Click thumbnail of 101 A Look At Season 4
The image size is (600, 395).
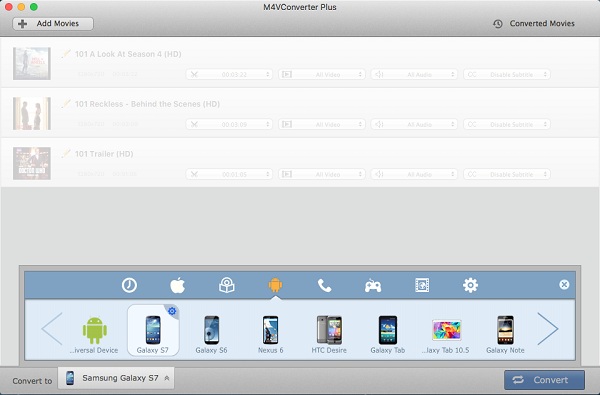tap(32, 64)
